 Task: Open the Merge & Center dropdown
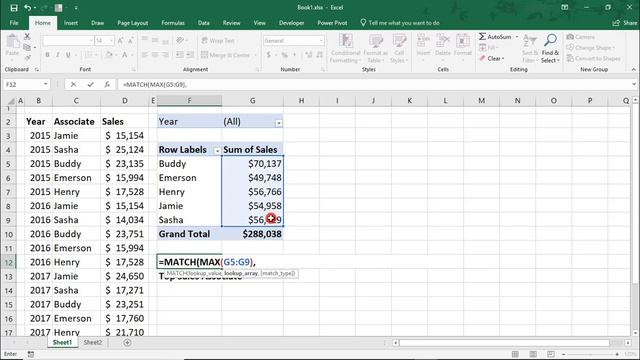click(x=256, y=55)
